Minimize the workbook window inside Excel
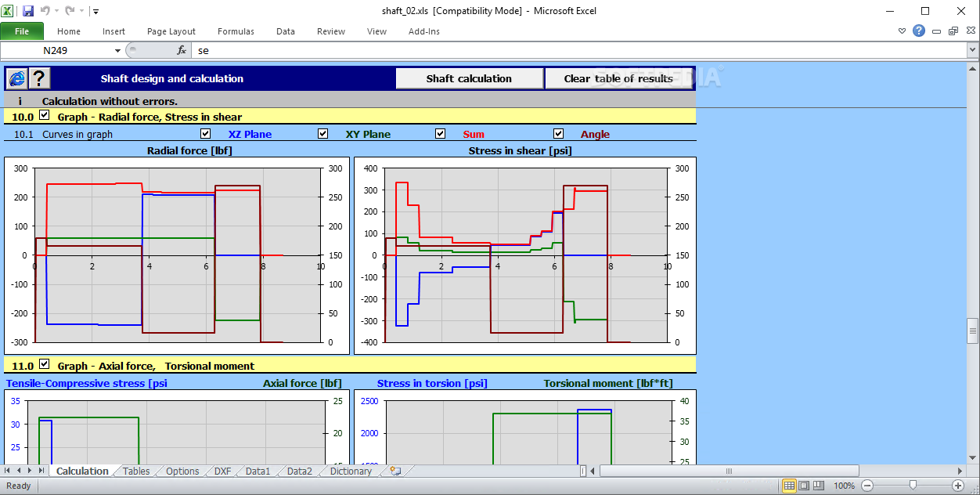The width and height of the screenshot is (980, 495). point(937,31)
